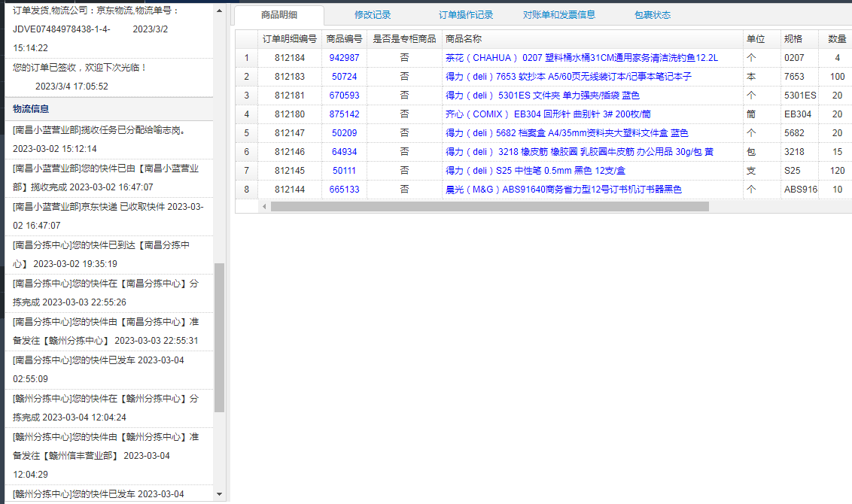Click specification cell 5301ES
Screen dimensions: 852x504
(800, 96)
